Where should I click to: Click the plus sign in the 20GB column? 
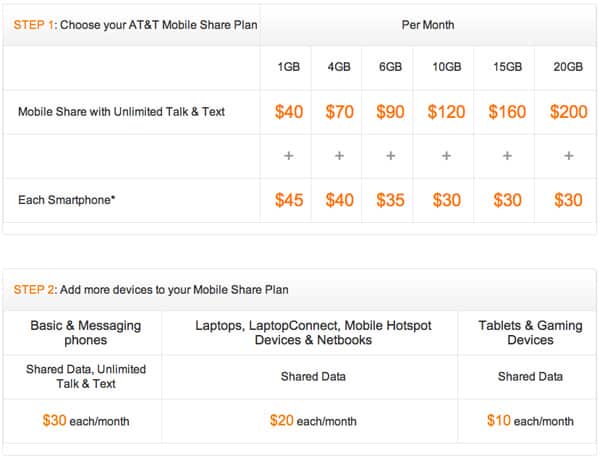pos(568,156)
